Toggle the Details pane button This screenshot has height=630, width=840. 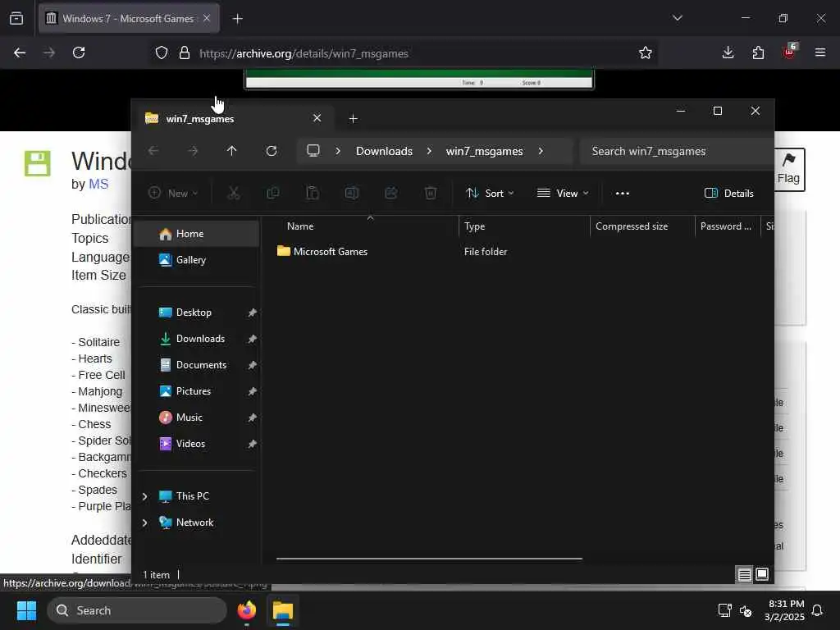[x=728, y=194]
